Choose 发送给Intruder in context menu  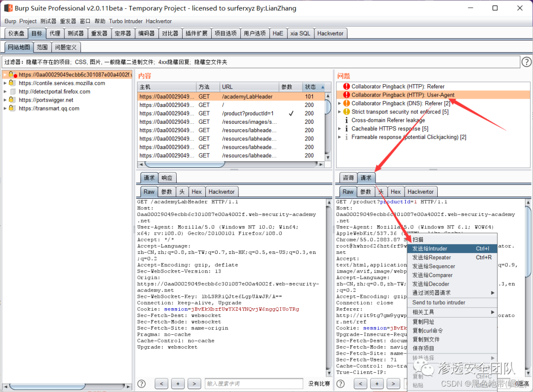click(452, 249)
